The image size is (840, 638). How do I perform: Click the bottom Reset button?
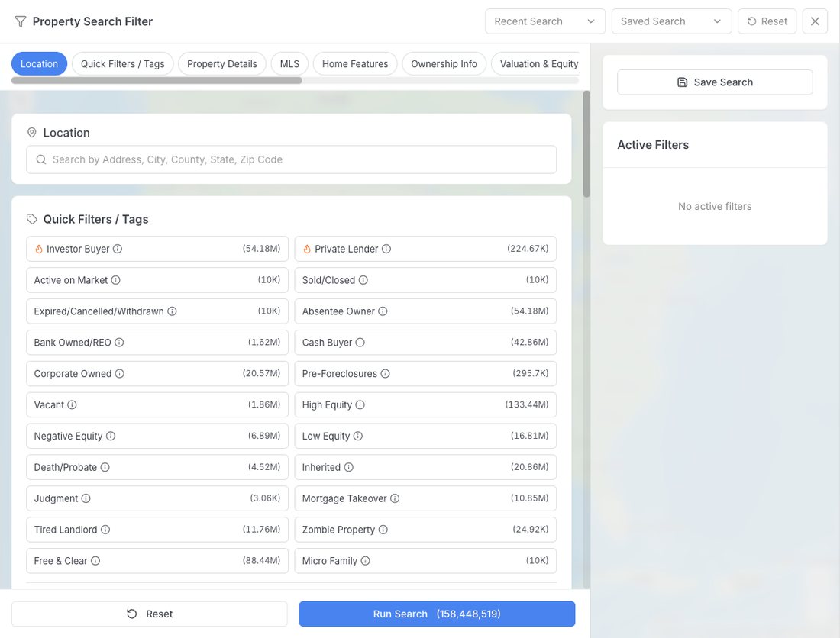pyautogui.click(x=150, y=614)
